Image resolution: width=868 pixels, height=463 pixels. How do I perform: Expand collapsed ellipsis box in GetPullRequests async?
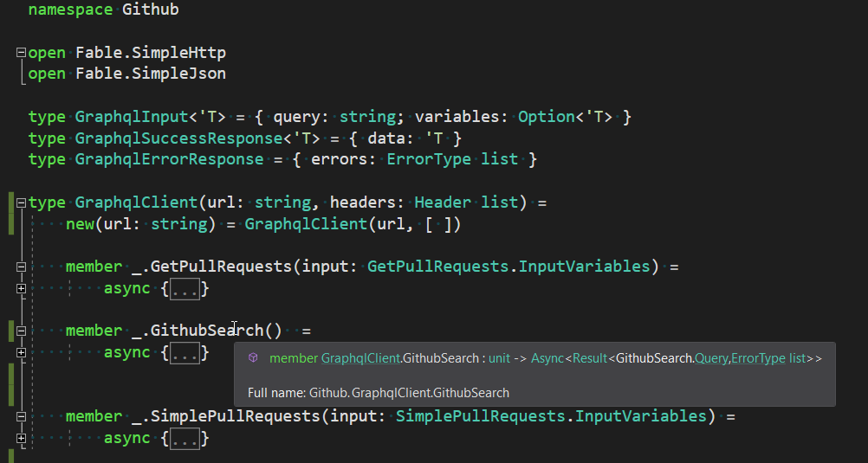click(185, 289)
